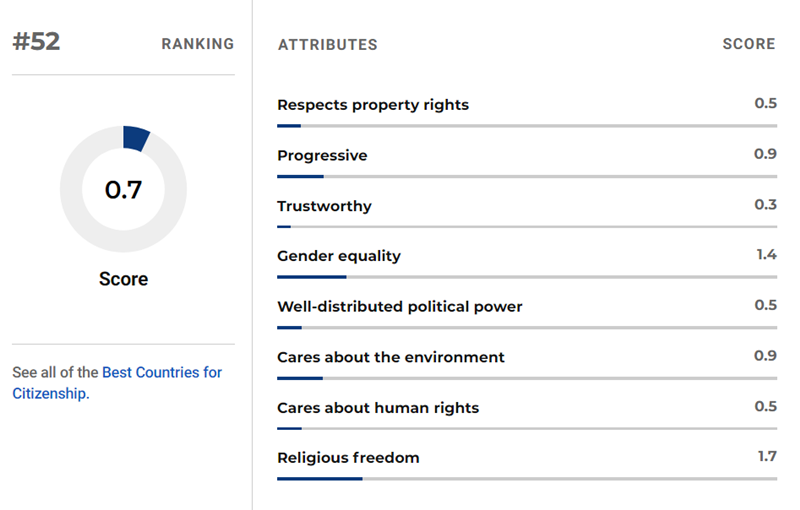Click the RANKING label
This screenshot has width=800, height=510.
198,44
